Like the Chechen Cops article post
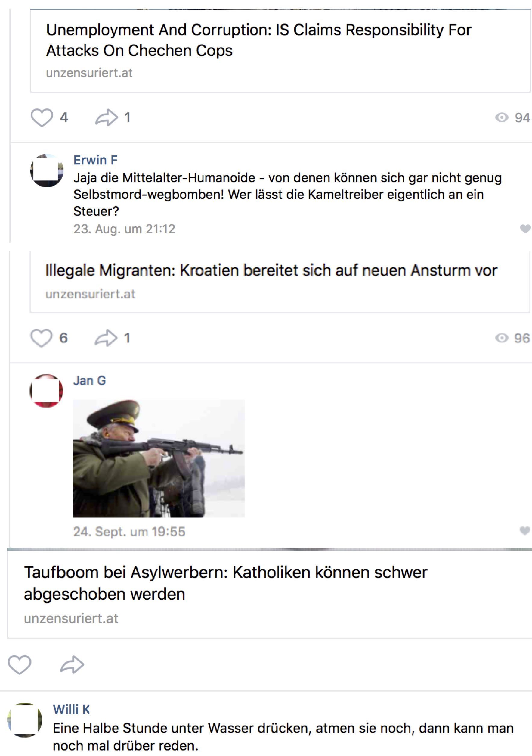 point(42,117)
